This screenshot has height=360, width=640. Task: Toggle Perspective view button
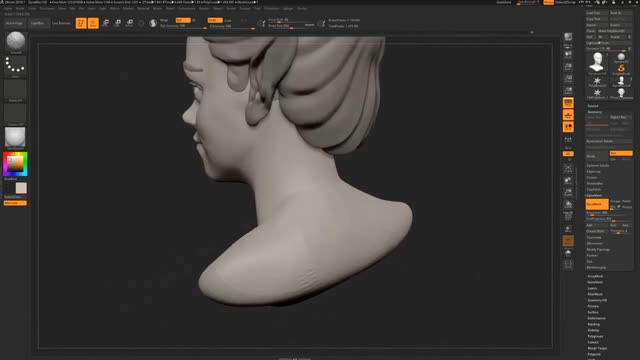(x=568, y=103)
